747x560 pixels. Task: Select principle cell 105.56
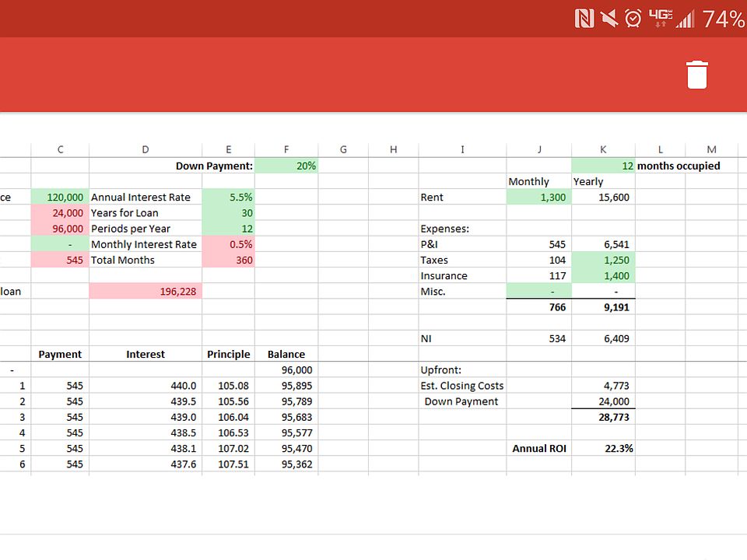pos(229,401)
